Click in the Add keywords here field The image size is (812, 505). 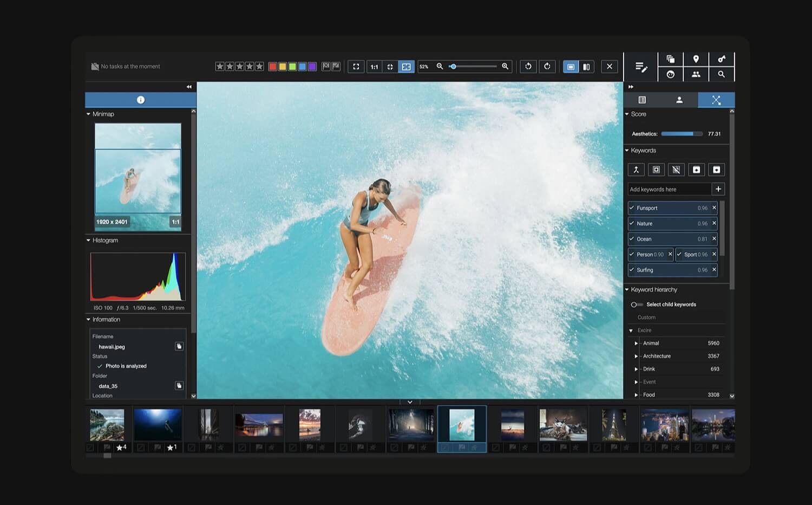(669, 189)
